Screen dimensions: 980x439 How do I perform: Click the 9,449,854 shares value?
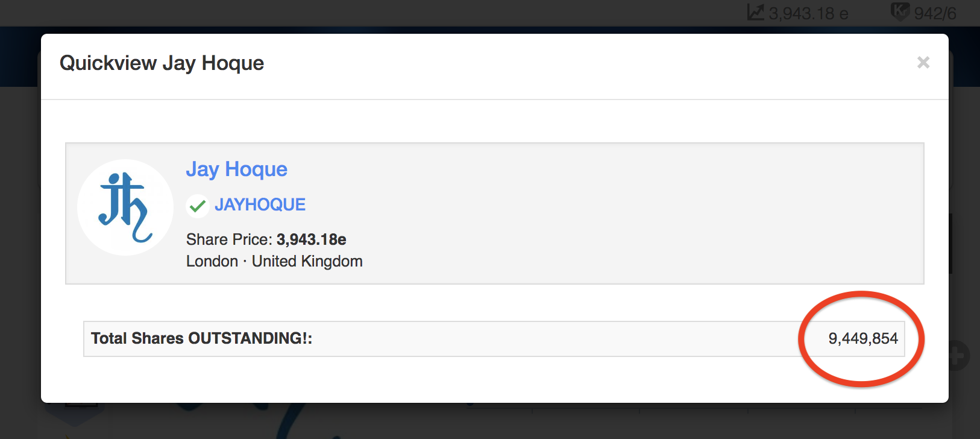tap(862, 338)
